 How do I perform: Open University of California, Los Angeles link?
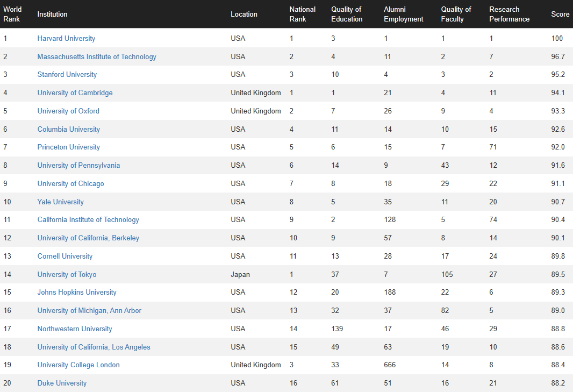(94, 347)
